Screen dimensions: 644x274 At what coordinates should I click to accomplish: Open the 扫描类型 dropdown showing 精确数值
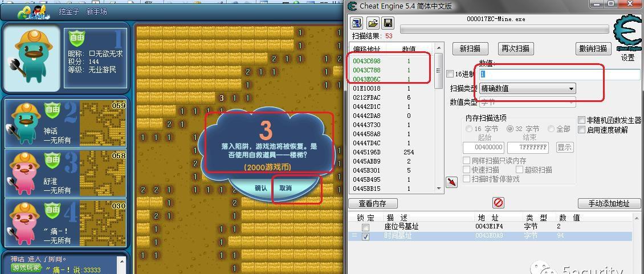(527, 88)
